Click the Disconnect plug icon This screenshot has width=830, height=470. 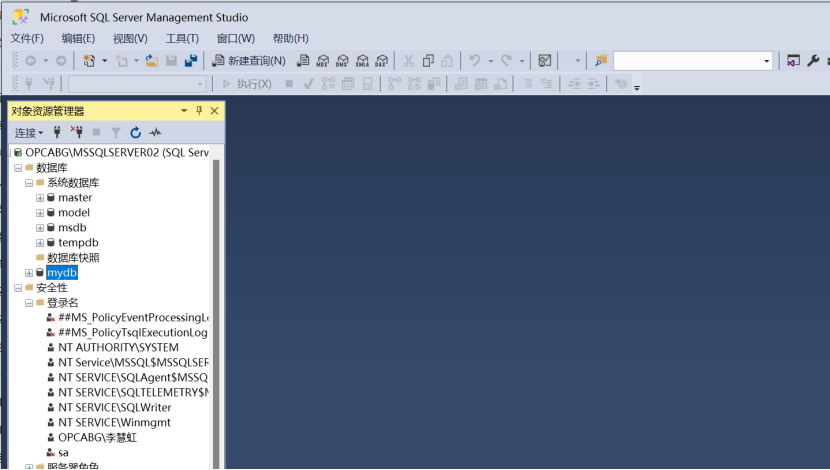pos(77,132)
